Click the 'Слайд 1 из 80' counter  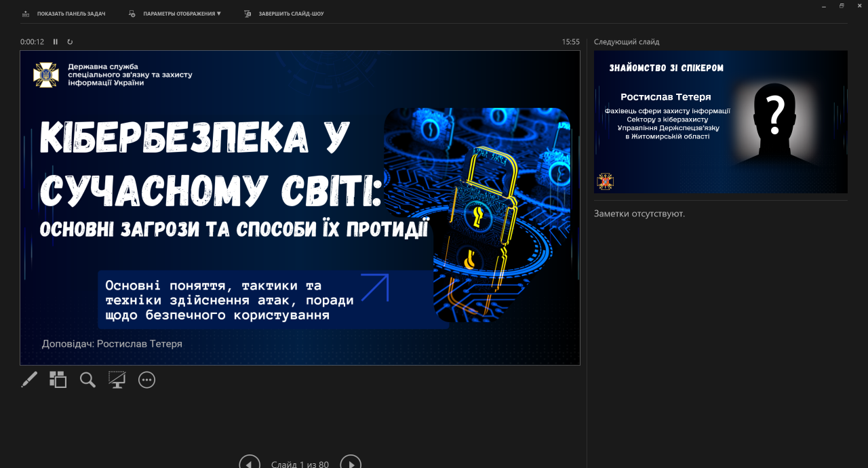[x=300, y=465]
